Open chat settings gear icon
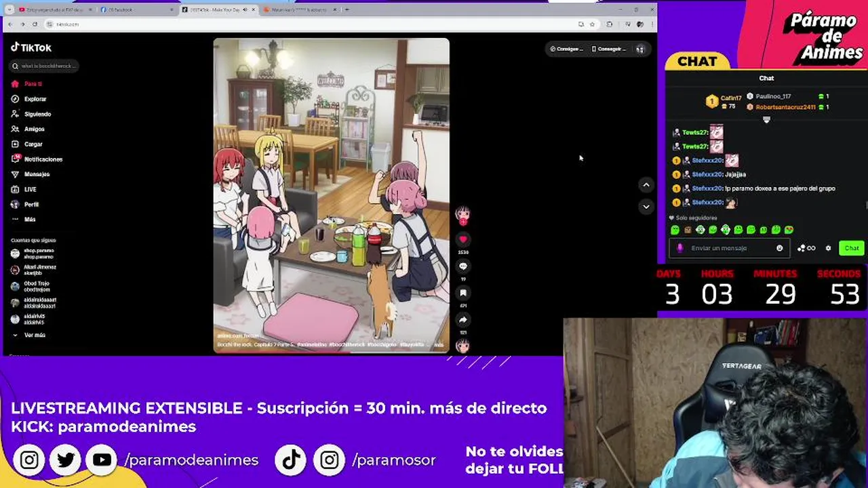 click(828, 248)
